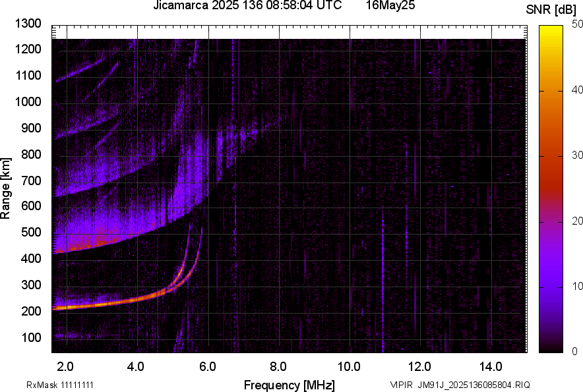Click the x-axis tick label '4.0'
This screenshot has height=392, width=583.
[136, 367]
